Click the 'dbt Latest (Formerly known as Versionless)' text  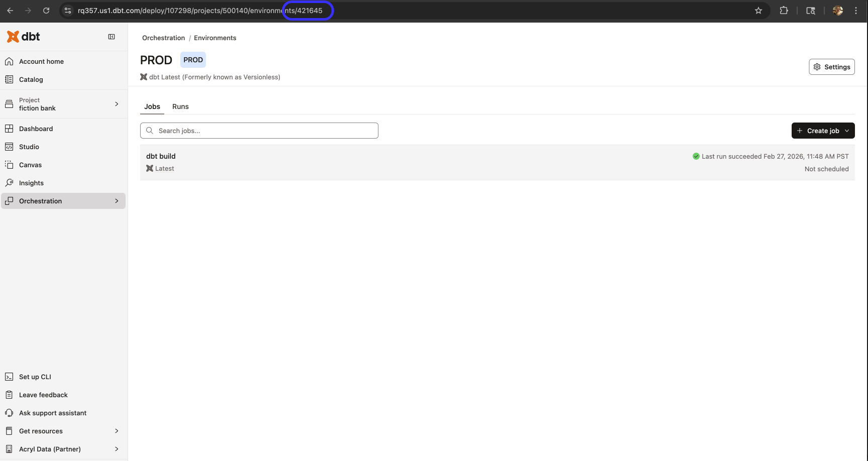pyautogui.click(x=214, y=77)
